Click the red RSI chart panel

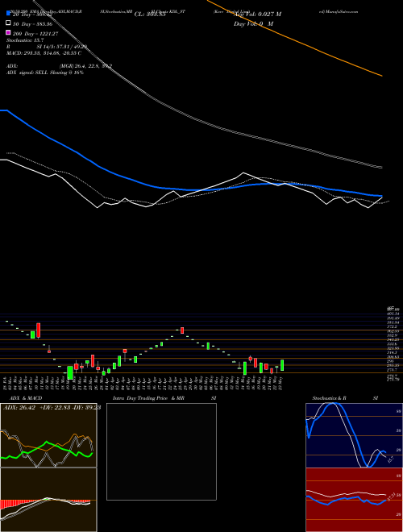pos(354,500)
